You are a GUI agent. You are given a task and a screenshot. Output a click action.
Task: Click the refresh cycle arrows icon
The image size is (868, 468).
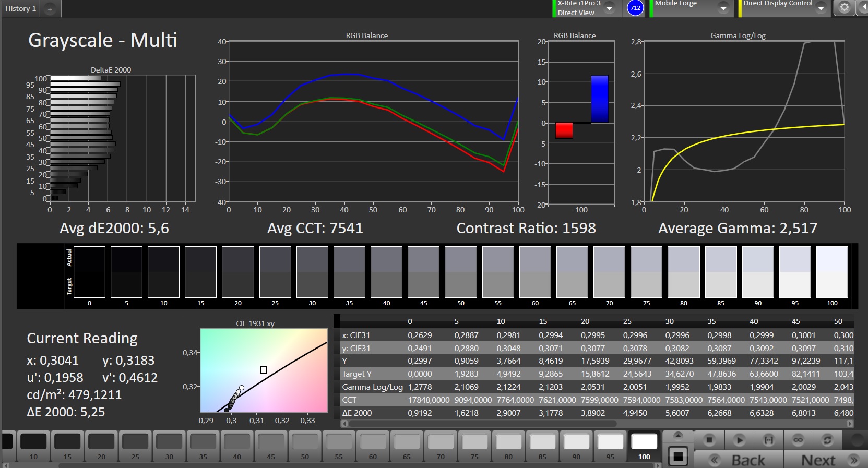point(827,440)
